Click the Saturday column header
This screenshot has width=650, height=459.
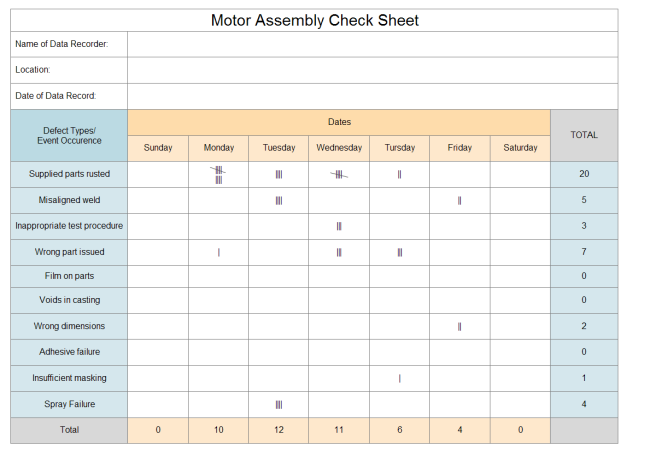click(520, 148)
